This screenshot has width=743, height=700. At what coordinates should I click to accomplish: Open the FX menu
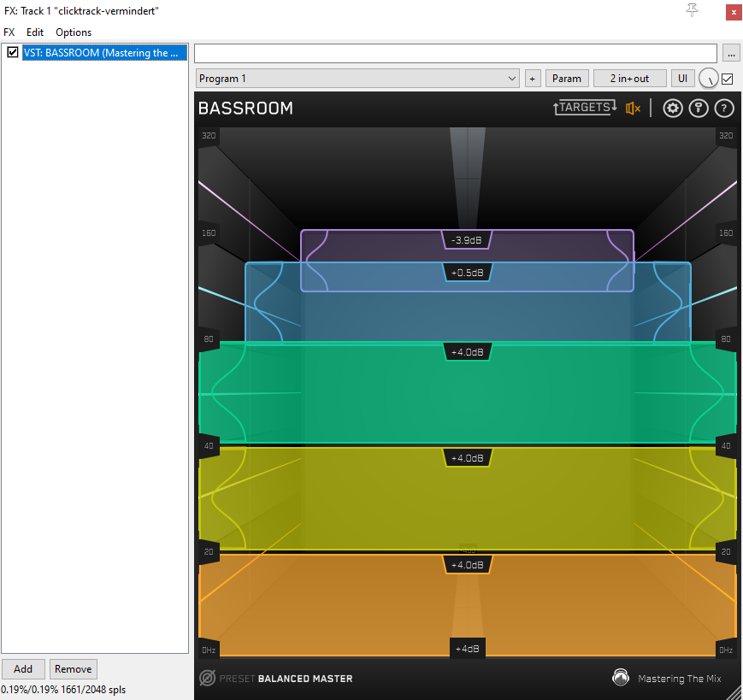coord(9,32)
